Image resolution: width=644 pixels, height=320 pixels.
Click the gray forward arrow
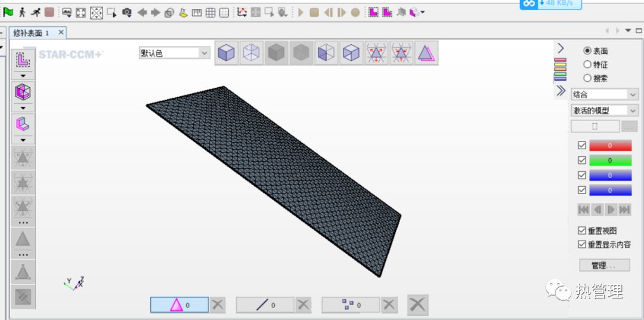156,13
